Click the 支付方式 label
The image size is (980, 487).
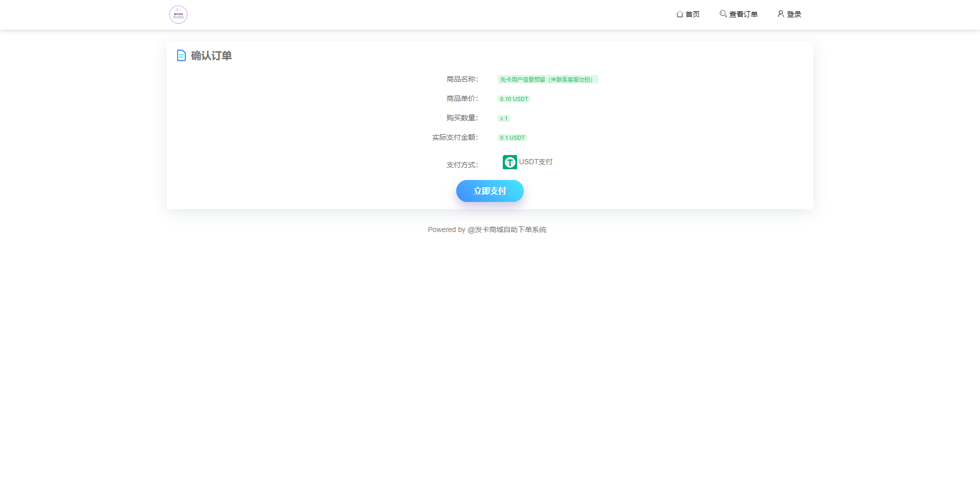(462, 165)
